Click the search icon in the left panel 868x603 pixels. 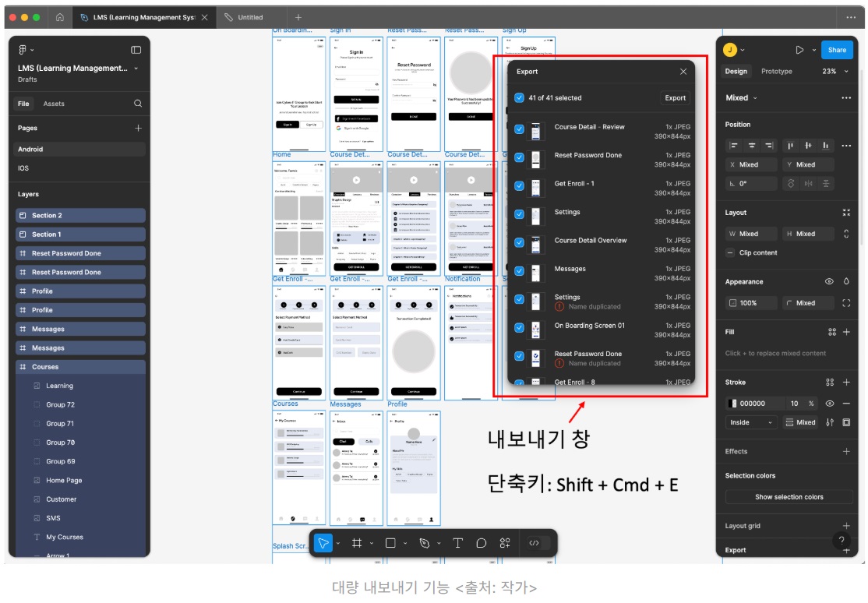(x=138, y=104)
